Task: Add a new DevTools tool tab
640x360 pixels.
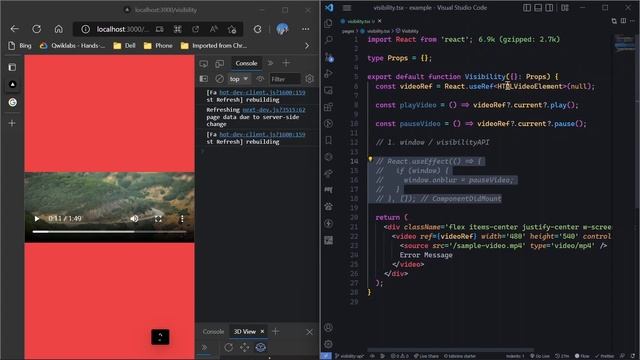Action: (x=286, y=63)
